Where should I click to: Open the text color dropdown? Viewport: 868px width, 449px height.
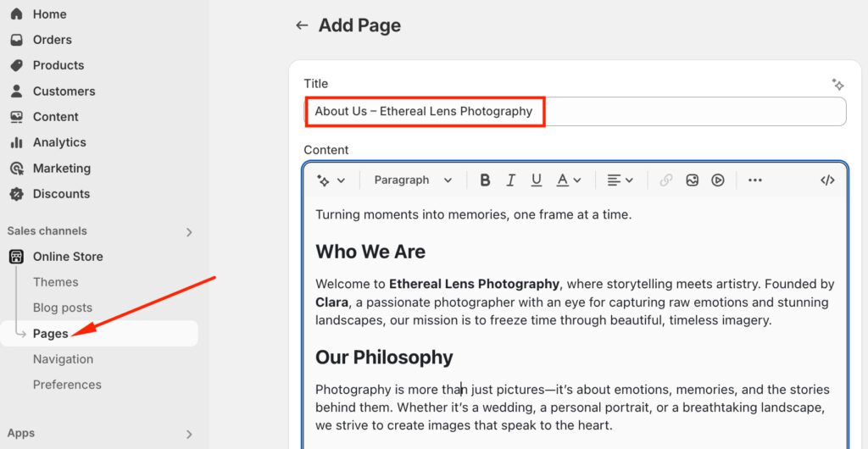568,180
